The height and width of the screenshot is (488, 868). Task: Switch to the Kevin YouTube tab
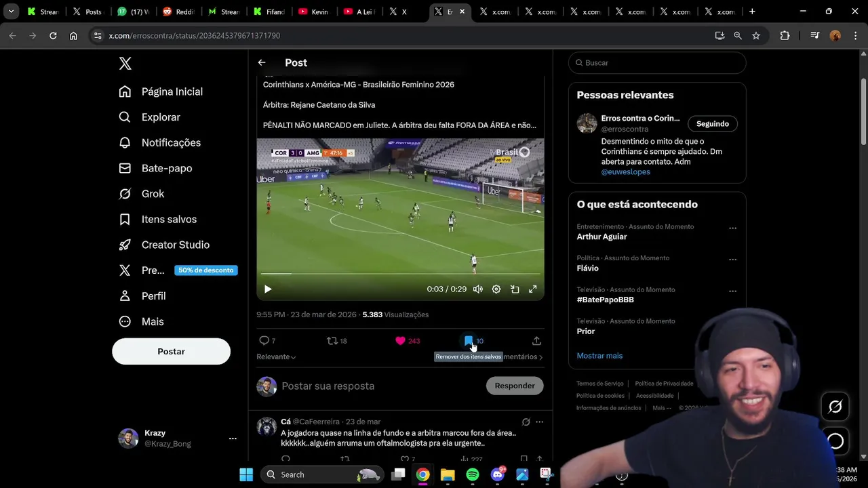coord(314,12)
